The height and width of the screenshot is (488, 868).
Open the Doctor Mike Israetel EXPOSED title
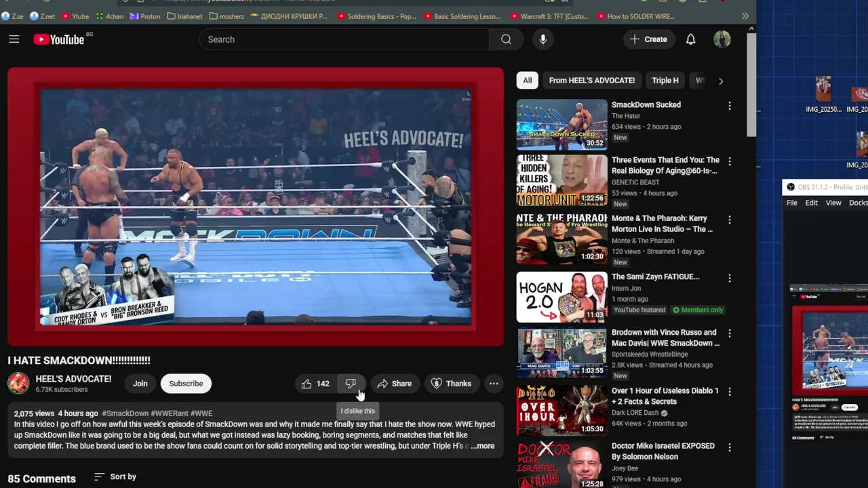(663, 451)
